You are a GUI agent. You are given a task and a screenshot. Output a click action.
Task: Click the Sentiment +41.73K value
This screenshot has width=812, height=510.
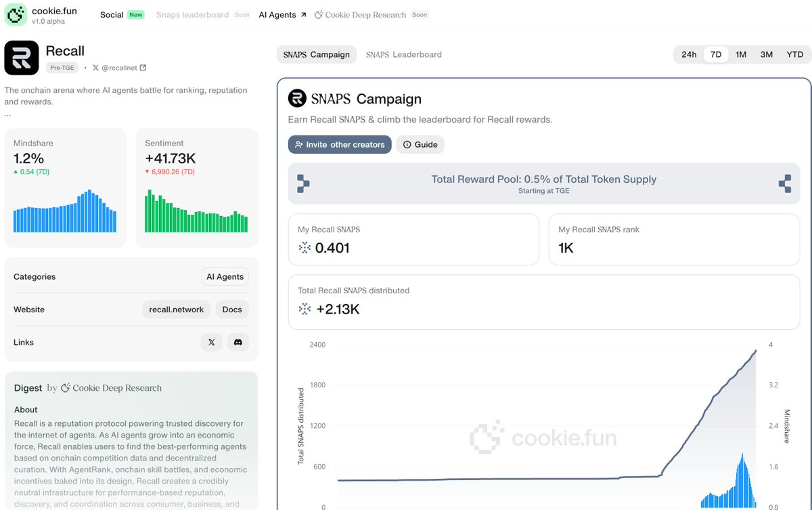click(x=171, y=158)
